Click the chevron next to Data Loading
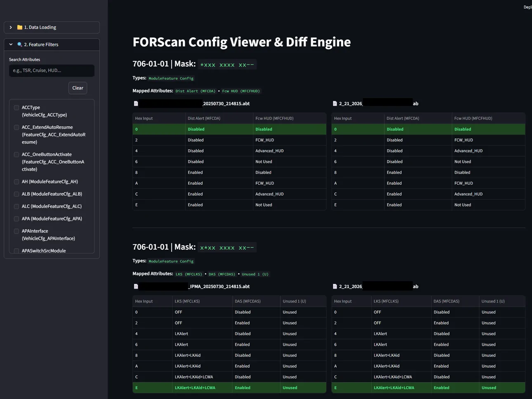 (x=10, y=27)
